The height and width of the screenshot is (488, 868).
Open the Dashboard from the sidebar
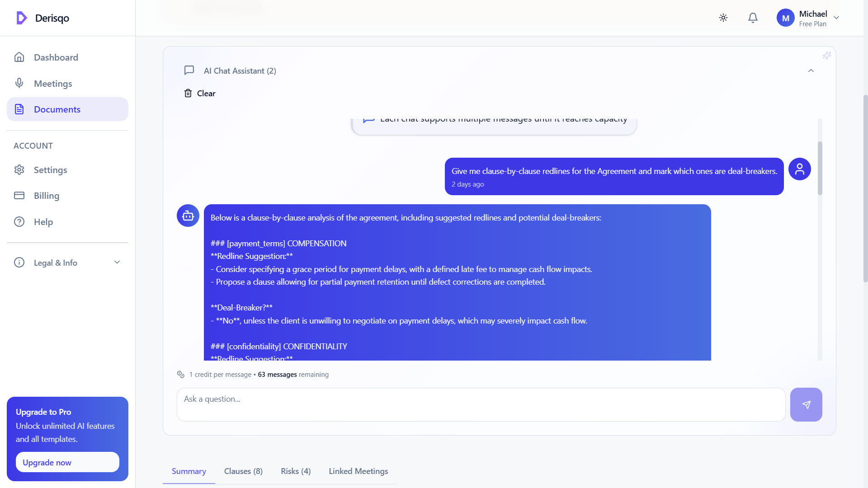click(55, 57)
